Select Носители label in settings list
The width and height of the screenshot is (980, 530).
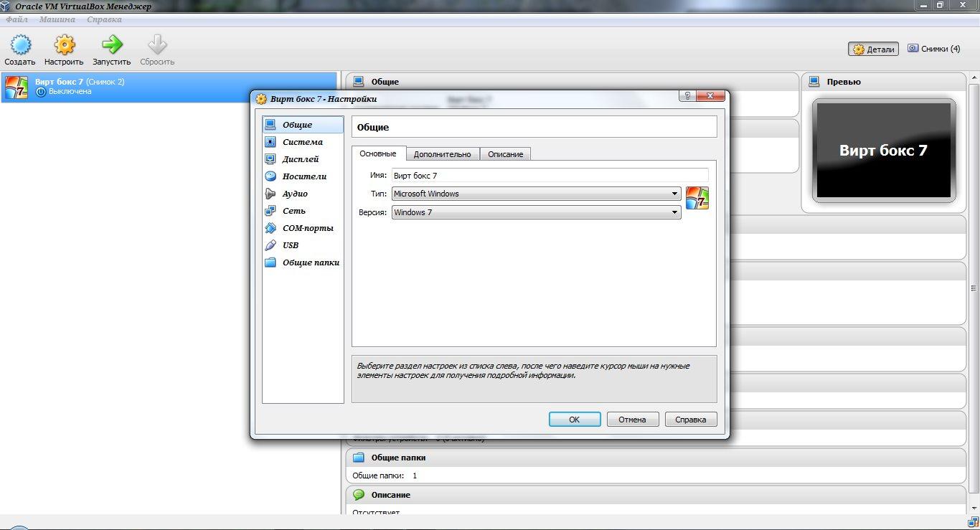pos(305,176)
